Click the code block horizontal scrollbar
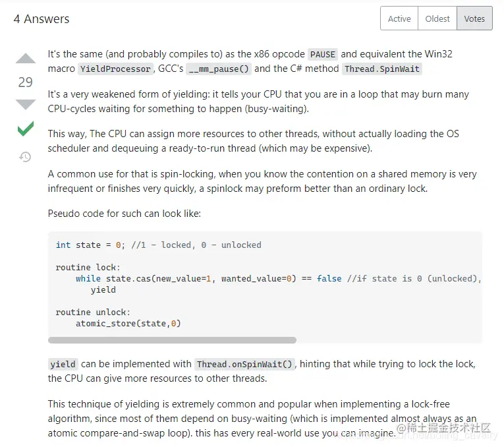 point(172,340)
